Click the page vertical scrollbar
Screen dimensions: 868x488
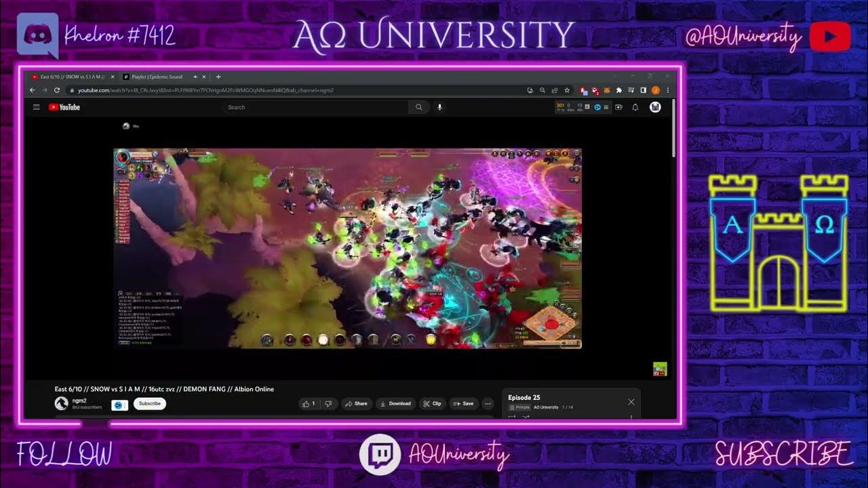pyautogui.click(x=673, y=127)
